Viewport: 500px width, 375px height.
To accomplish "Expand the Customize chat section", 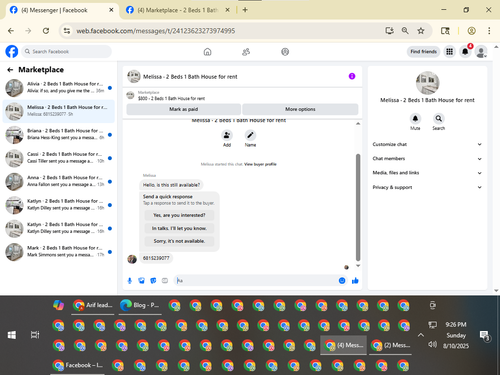I will (x=427, y=144).
